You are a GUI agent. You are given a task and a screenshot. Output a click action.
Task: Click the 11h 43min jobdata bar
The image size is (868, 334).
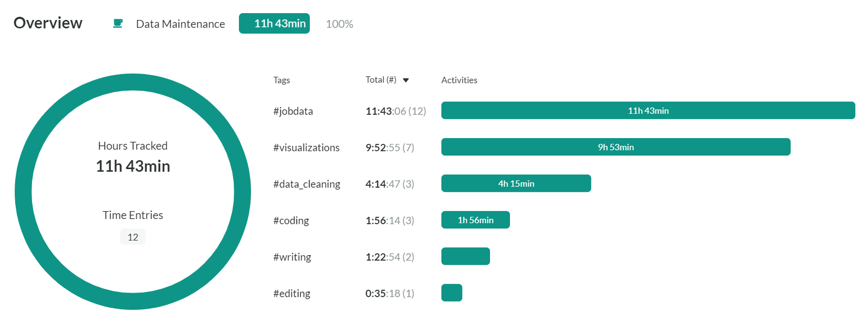(x=648, y=110)
